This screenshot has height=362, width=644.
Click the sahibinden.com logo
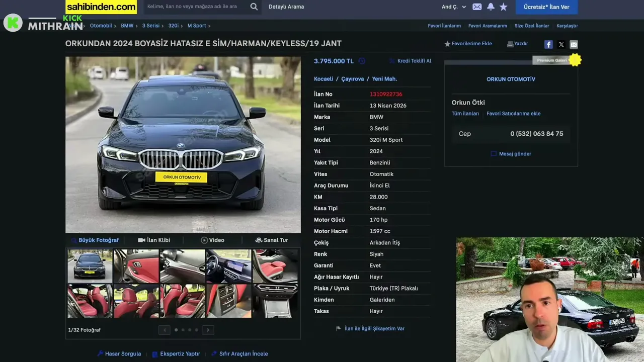pos(101,7)
